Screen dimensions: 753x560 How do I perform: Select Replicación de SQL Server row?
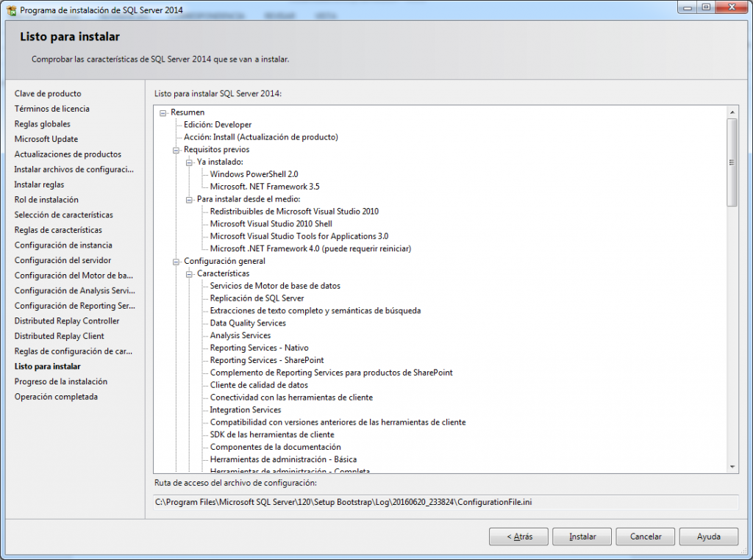coord(257,298)
